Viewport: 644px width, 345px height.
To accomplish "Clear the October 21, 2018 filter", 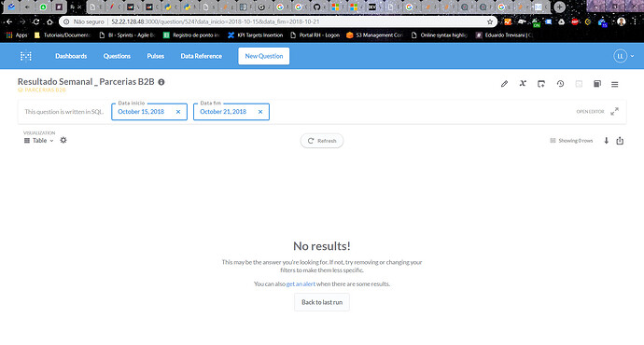I will [260, 112].
